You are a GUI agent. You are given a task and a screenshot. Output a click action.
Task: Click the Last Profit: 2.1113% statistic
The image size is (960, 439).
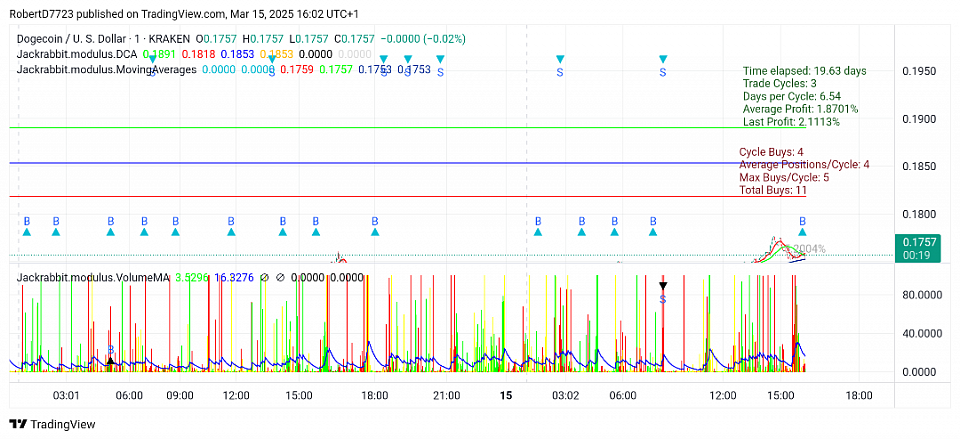[x=791, y=122]
